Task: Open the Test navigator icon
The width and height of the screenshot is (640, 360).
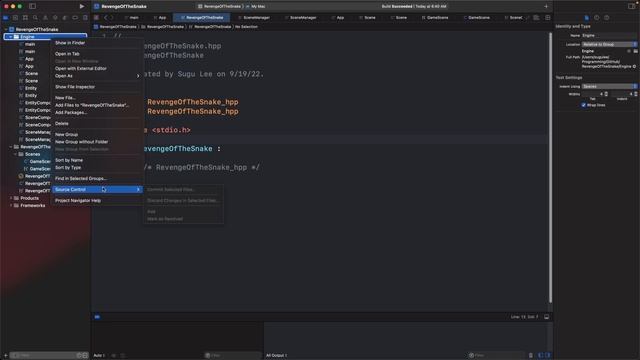Action: tap(55, 18)
